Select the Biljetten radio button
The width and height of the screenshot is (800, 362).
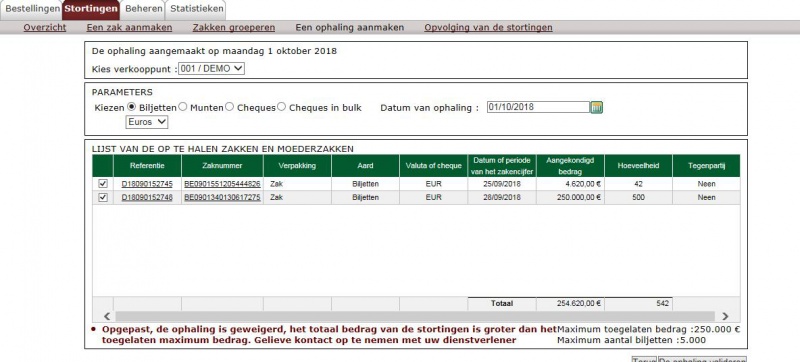(132, 107)
